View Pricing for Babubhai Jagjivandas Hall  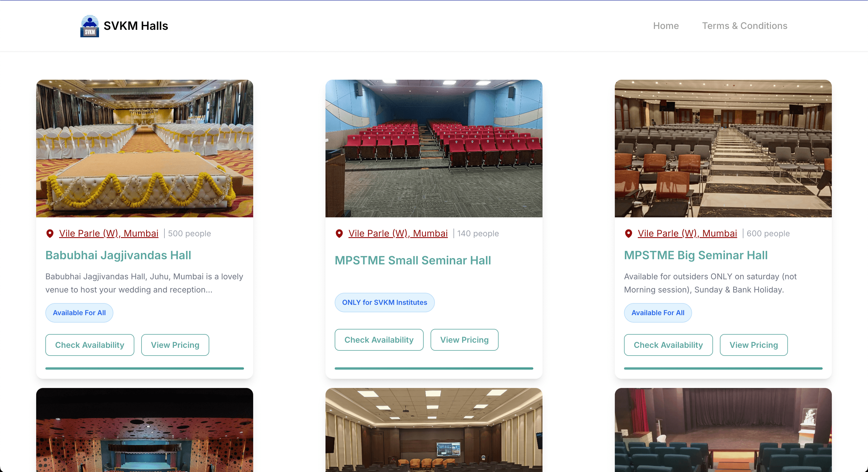coord(175,345)
